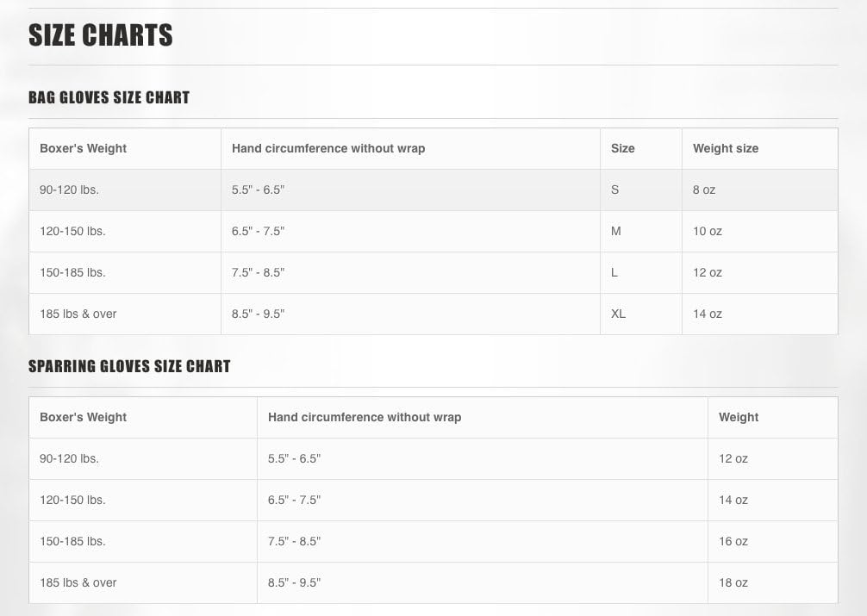The width and height of the screenshot is (867, 616).
Task: Click the 10 oz weight size cell
Action: [x=708, y=231]
